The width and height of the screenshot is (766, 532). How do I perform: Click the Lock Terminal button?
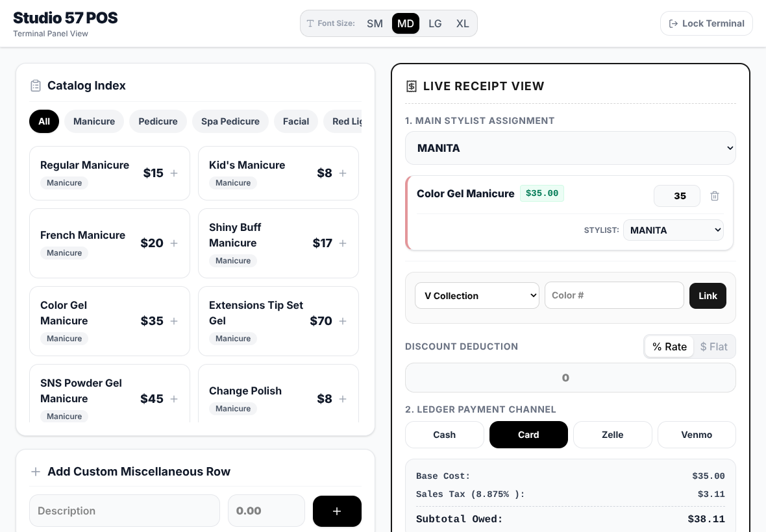coord(706,23)
